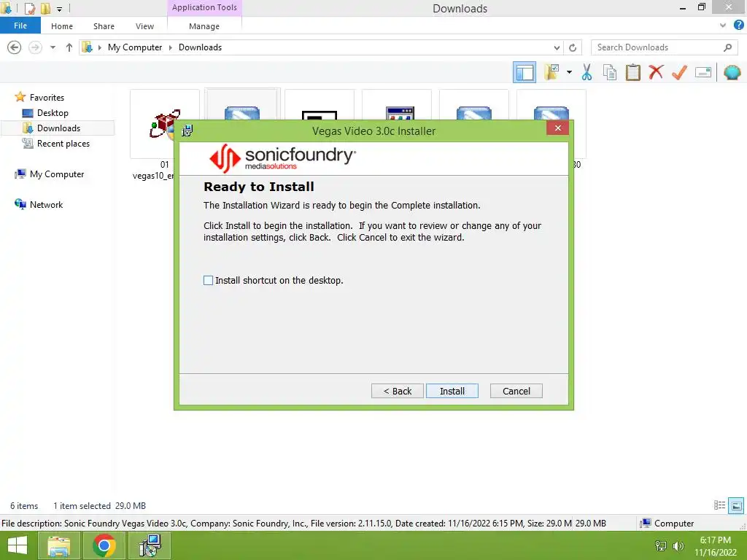
Task: Select Network in navigation pane
Action: click(x=46, y=205)
